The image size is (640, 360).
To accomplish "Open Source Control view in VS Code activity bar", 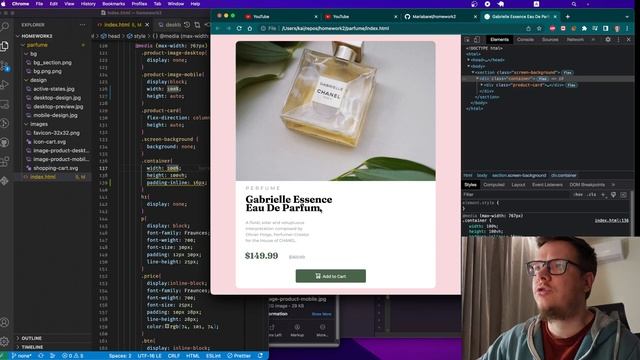I will tap(5, 66).
